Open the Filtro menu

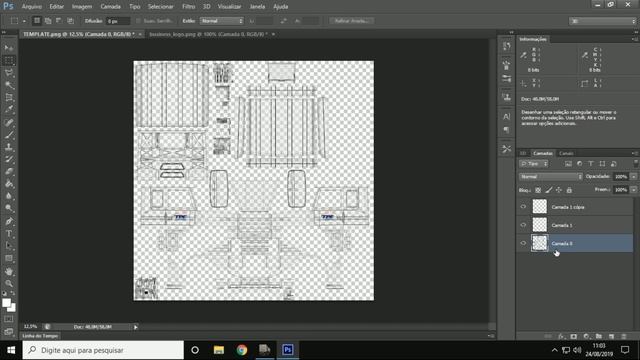pyautogui.click(x=188, y=7)
